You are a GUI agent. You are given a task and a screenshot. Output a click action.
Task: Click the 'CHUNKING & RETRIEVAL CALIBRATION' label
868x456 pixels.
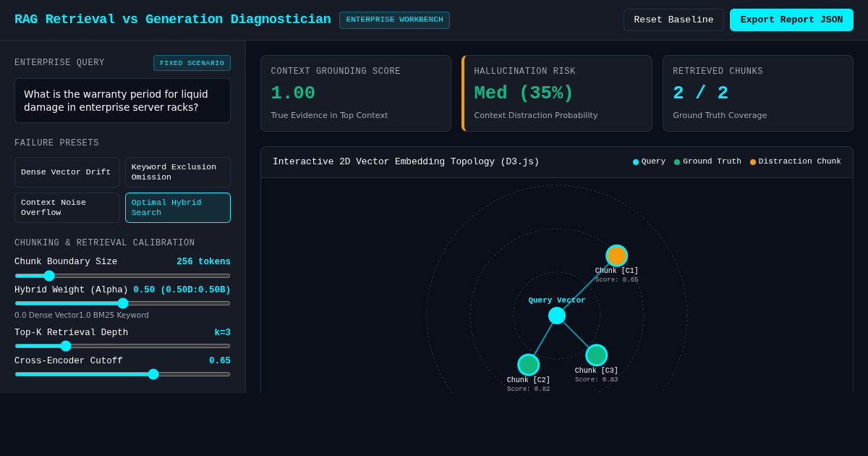[105, 243]
